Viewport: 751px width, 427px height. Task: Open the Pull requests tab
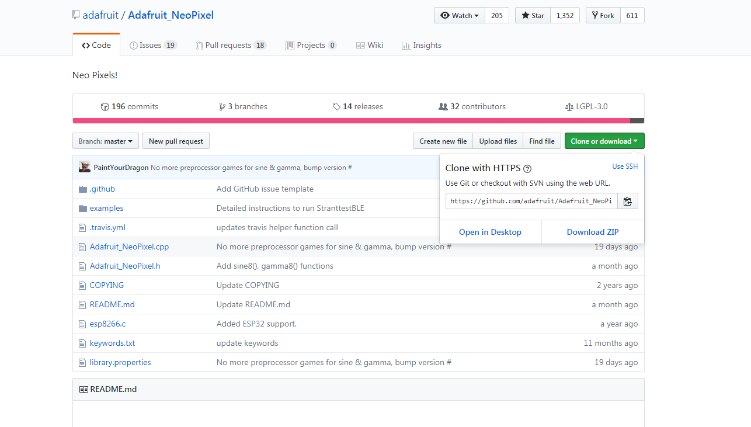click(x=231, y=45)
